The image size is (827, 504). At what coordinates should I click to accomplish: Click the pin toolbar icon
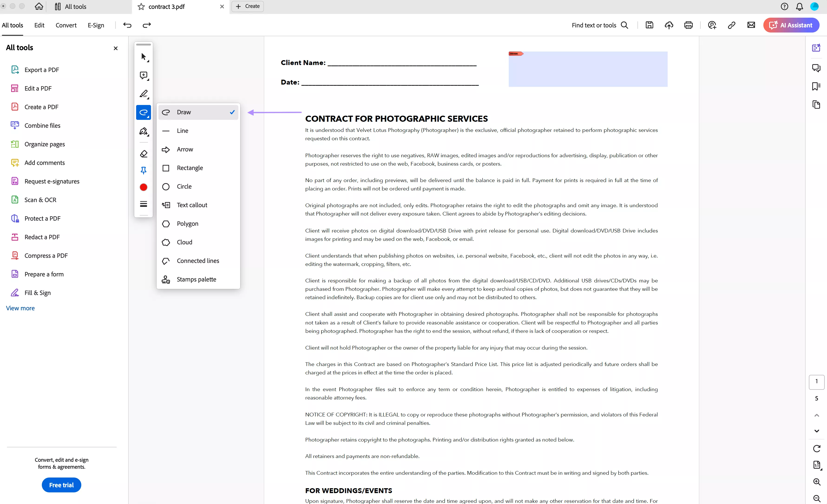[x=144, y=170]
